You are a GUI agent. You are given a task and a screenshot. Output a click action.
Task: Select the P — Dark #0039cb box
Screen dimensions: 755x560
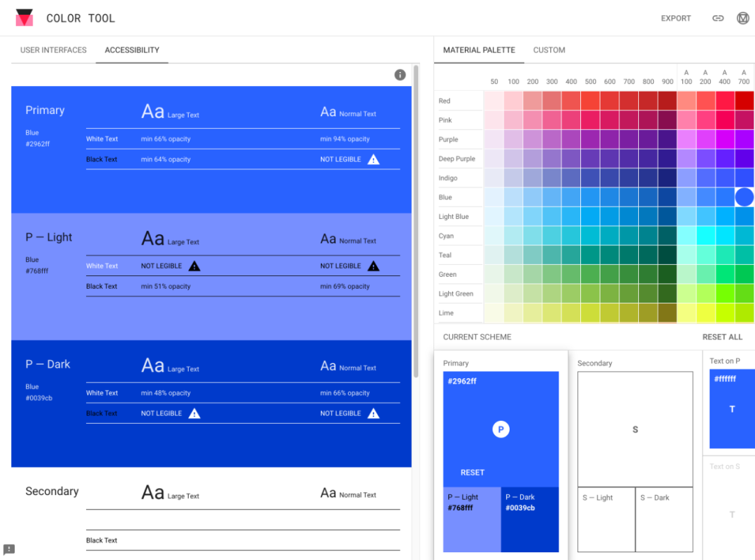pos(530,519)
